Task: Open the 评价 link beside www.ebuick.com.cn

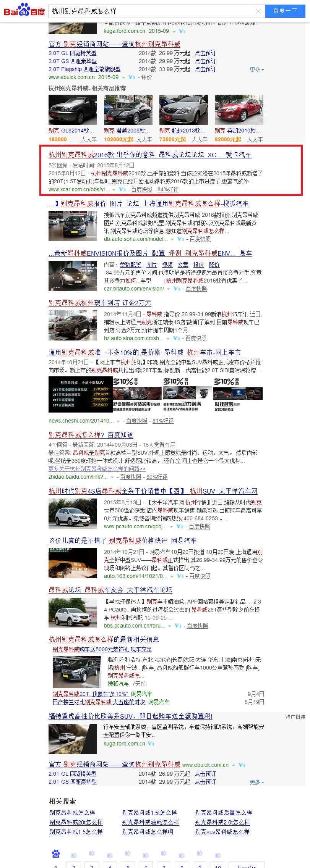Action: (146, 77)
